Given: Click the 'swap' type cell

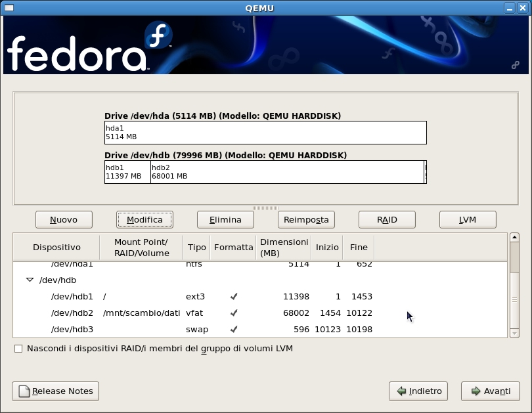Looking at the screenshot, I should point(197,330).
